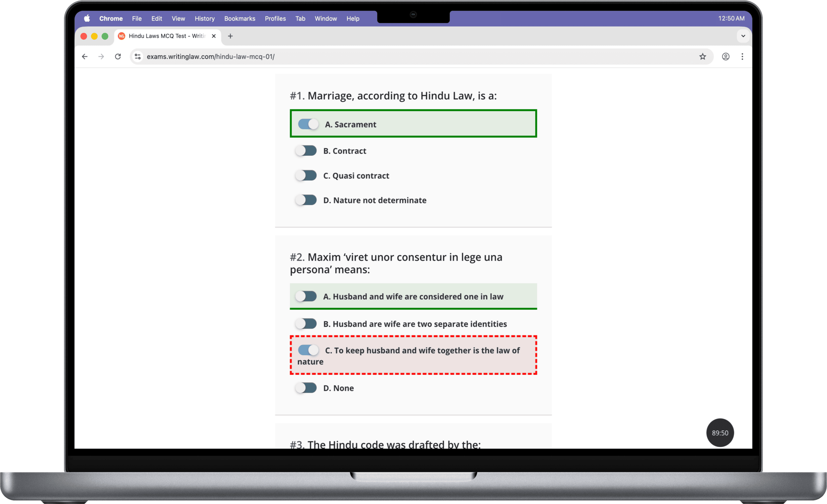This screenshot has width=827, height=504.
Task: Open the Bookmarks menu
Action: tap(239, 19)
